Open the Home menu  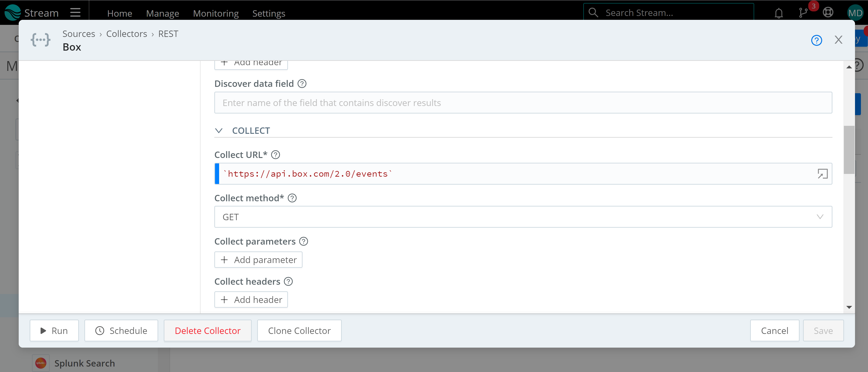120,13
